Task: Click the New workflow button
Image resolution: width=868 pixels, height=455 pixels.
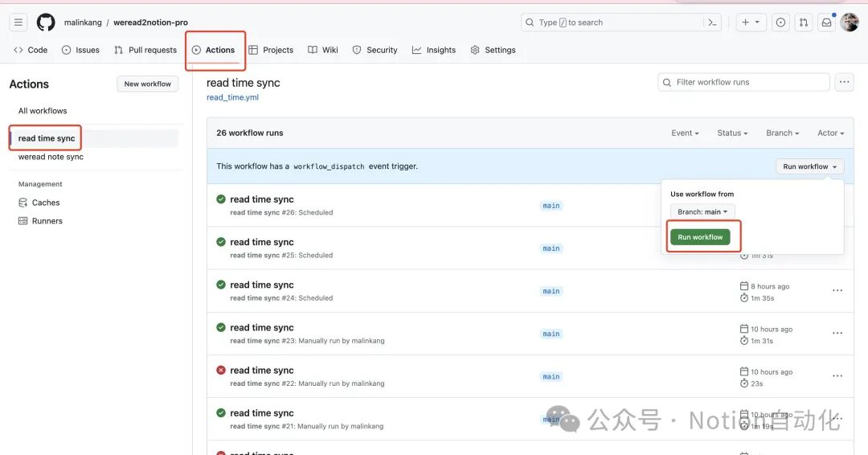Action: click(x=147, y=84)
